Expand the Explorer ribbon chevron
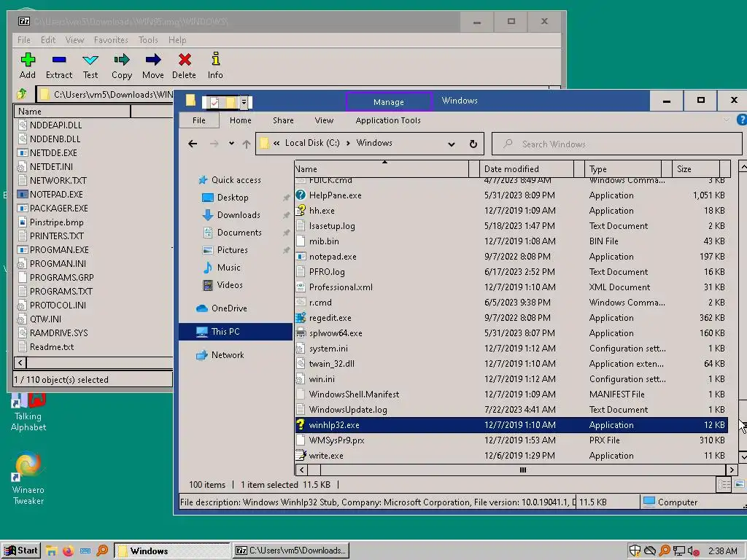Viewport: 747px width, 560px height. click(x=727, y=120)
